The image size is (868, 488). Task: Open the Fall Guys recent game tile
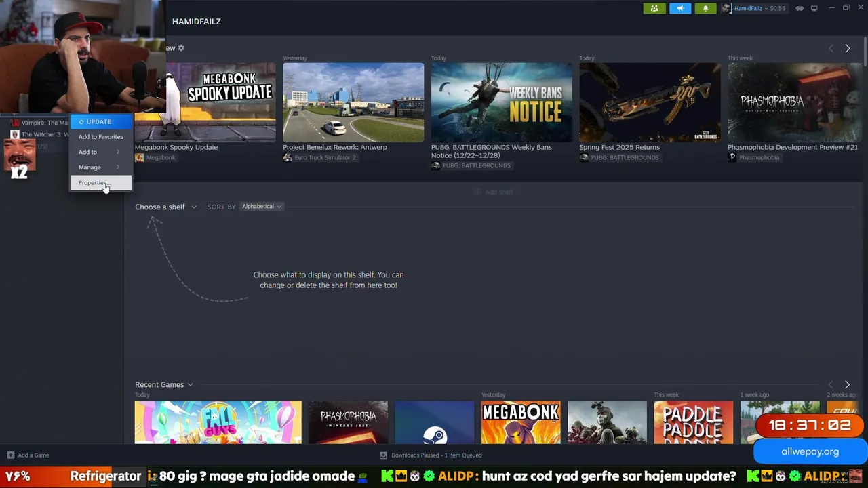pyautogui.click(x=218, y=422)
